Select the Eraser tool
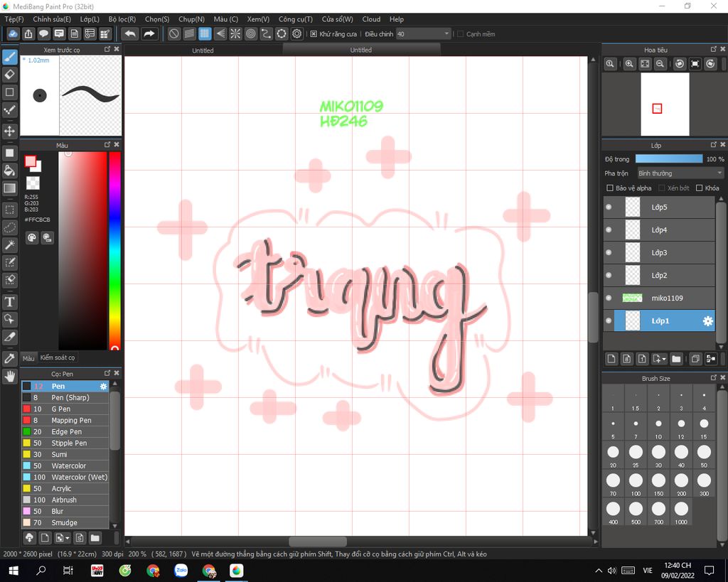The width and height of the screenshot is (728, 582). coord(10,75)
